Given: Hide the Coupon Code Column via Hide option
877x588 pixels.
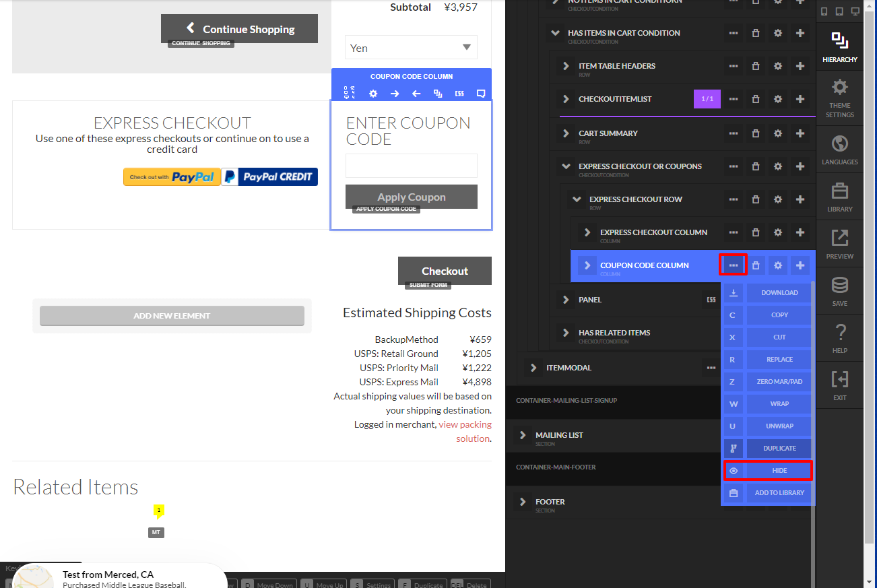Looking at the screenshot, I should pos(768,471).
